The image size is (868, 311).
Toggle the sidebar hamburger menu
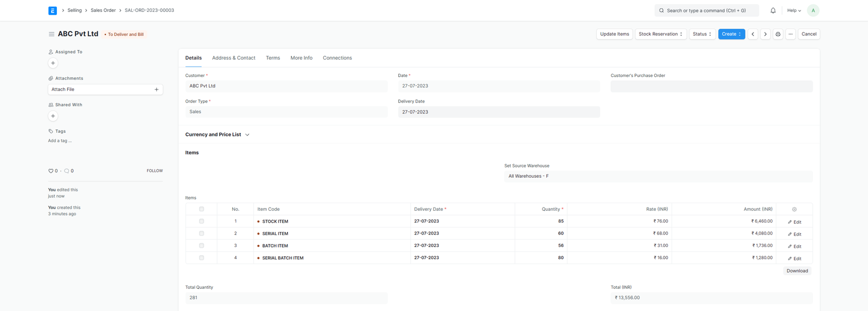click(52, 34)
